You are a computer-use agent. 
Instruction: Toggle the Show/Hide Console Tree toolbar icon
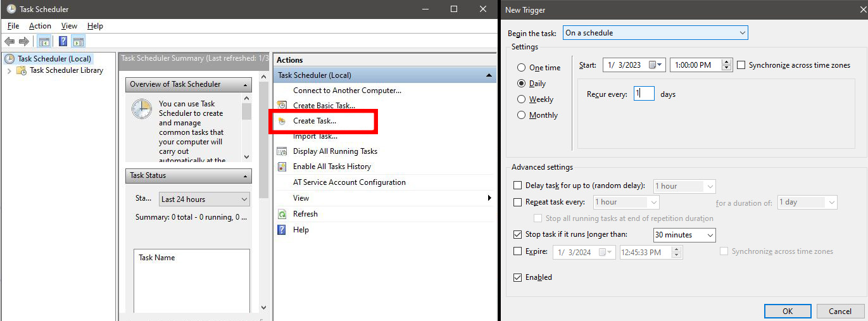point(44,41)
